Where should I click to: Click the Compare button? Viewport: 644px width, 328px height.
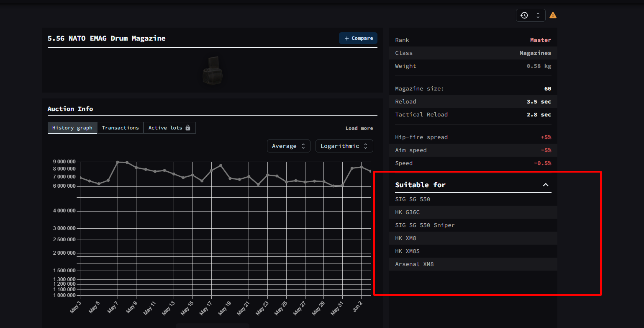pos(358,38)
